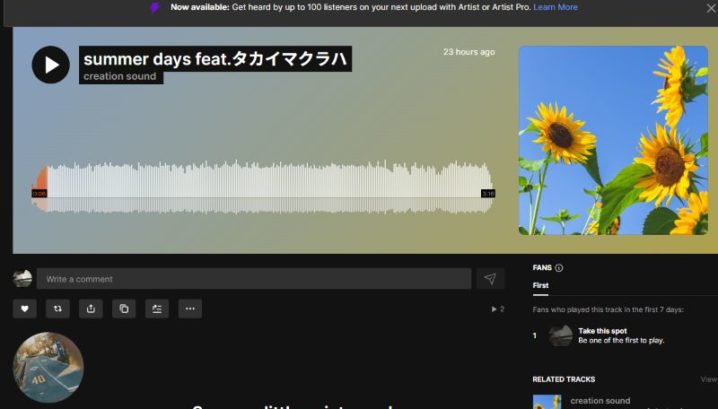Click Take this spot in Fans list
This screenshot has height=409, width=718.
(602, 330)
